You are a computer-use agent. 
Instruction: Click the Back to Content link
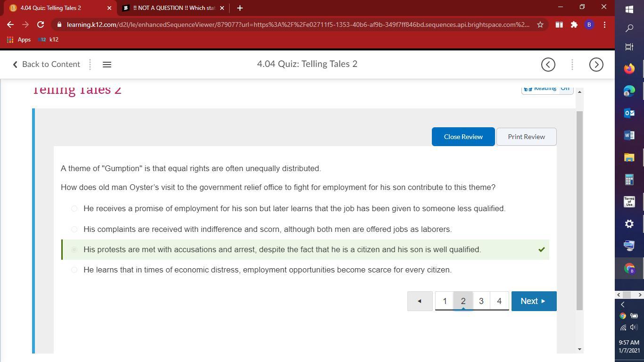(x=46, y=64)
